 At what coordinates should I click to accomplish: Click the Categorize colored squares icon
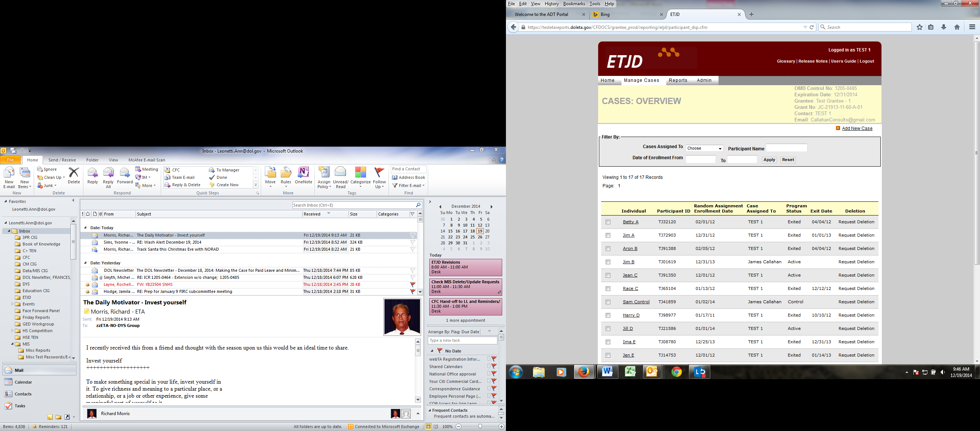(360, 173)
